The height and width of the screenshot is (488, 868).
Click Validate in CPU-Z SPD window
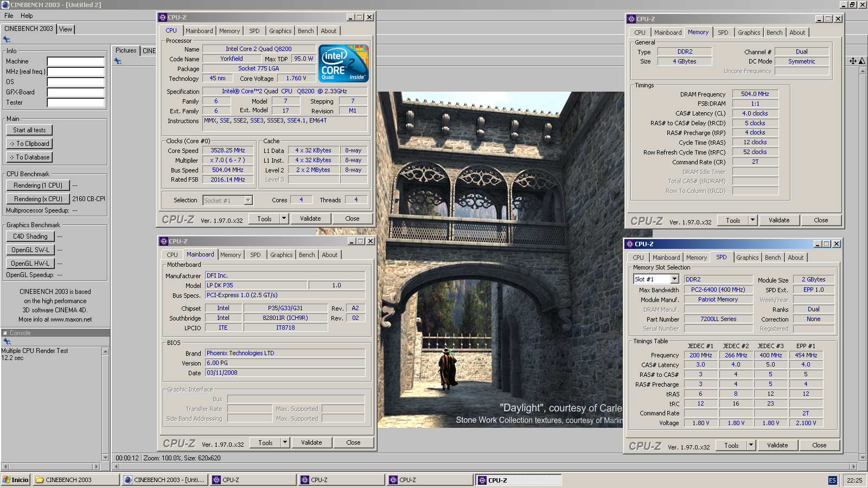pyautogui.click(x=778, y=445)
